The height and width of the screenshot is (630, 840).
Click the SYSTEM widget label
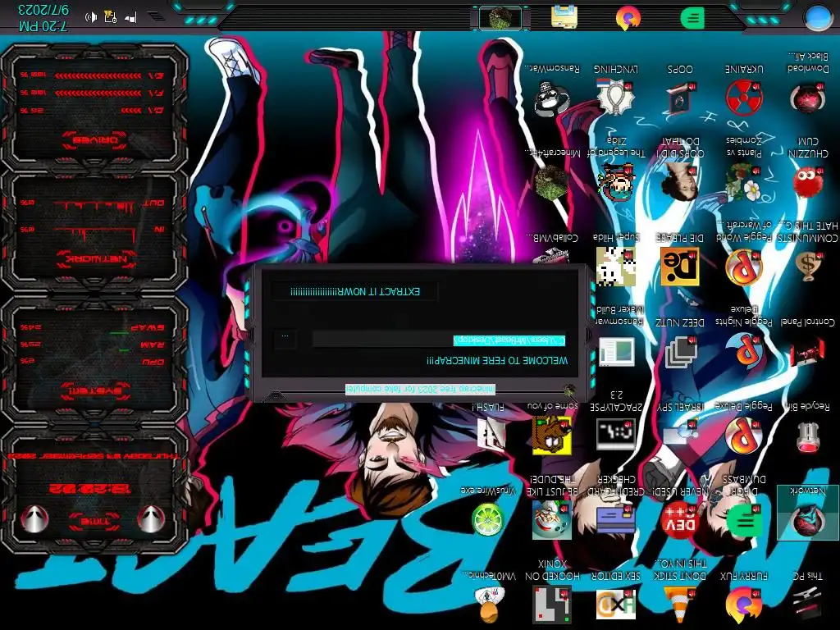point(94,390)
